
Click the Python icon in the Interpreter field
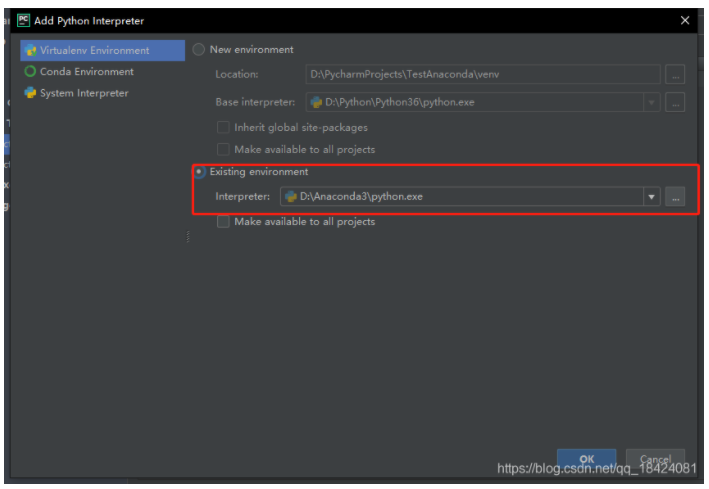pos(291,197)
